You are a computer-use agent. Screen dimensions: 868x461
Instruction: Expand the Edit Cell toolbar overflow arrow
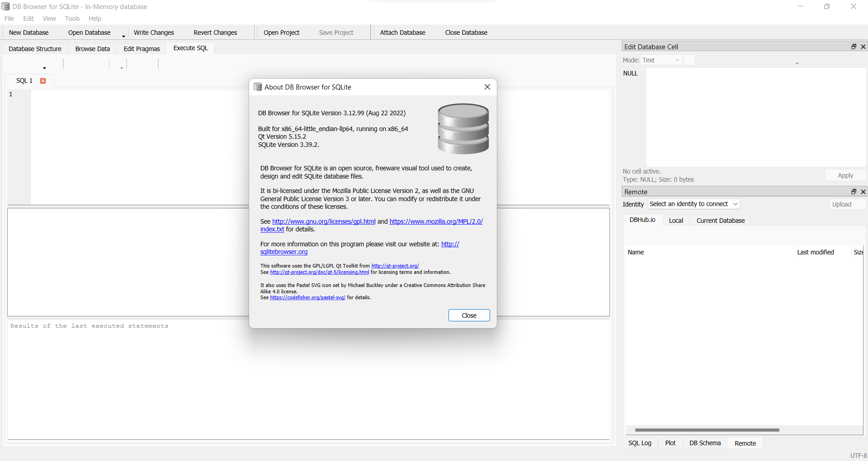tap(797, 64)
